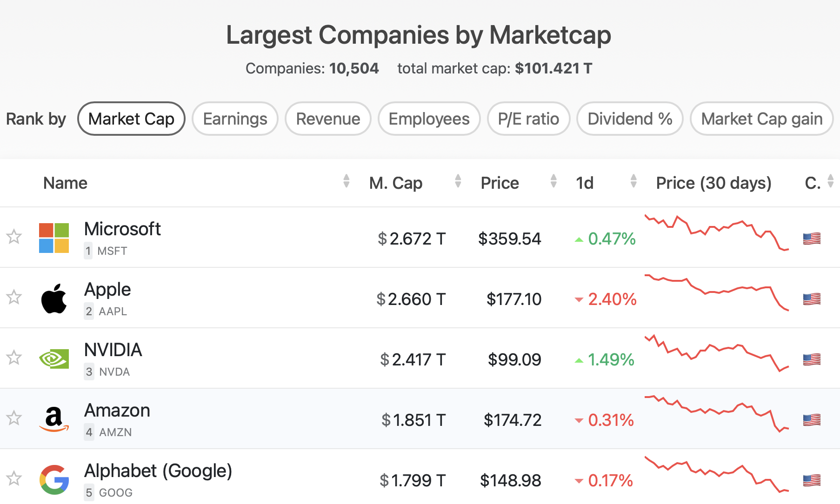Click NVIDIA's 1.49% daily change
Screen dimensions: 840x504
pyautogui.click(x=605, y=359)
